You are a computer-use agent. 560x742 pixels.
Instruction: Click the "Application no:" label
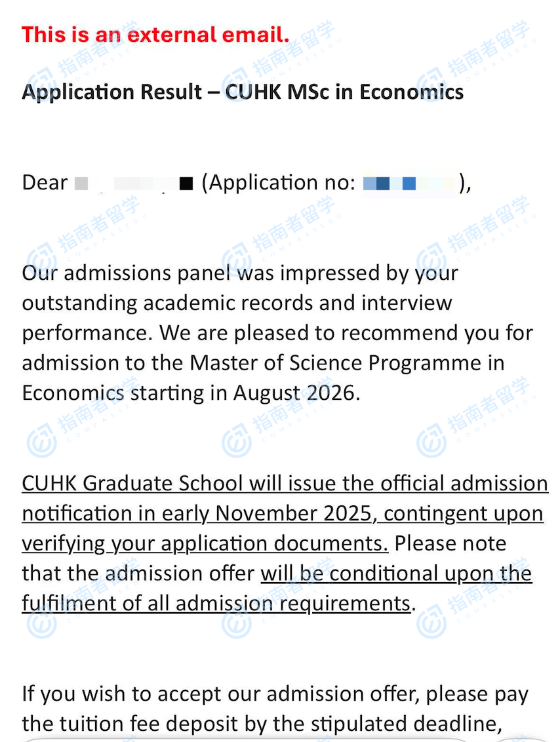[283, 183]
